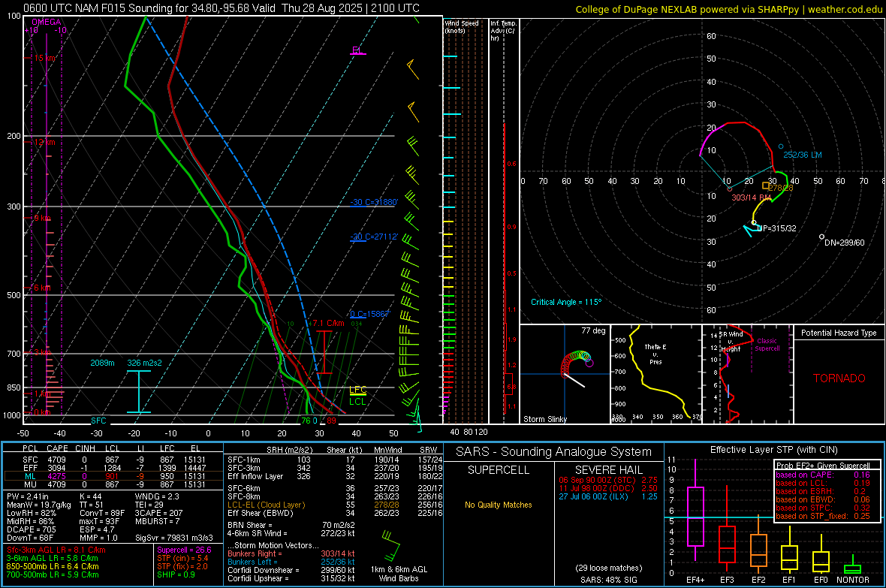
Task: Select the 06 Sep 90 00Z (STC) analogue
Action: pos(608,480)
